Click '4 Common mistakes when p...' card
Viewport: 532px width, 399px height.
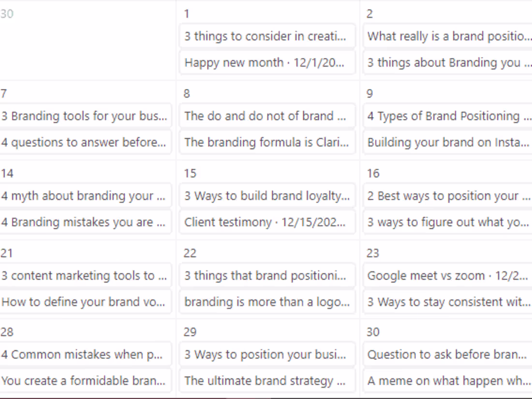click(x=85, y=355)
